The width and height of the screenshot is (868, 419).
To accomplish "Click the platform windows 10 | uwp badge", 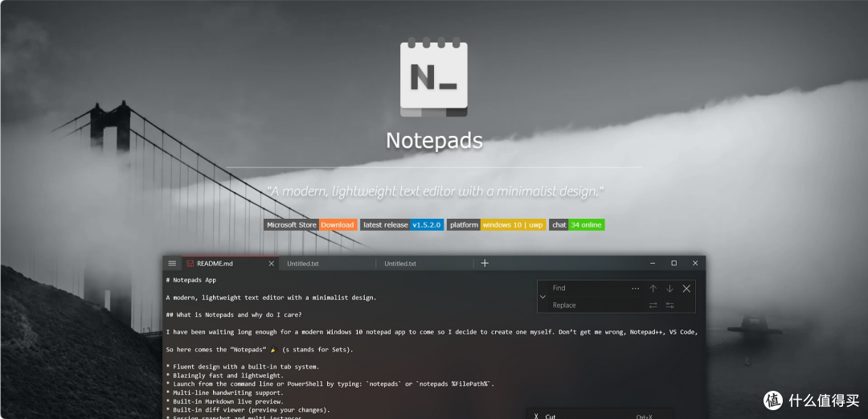I will (x=497, y=225).
